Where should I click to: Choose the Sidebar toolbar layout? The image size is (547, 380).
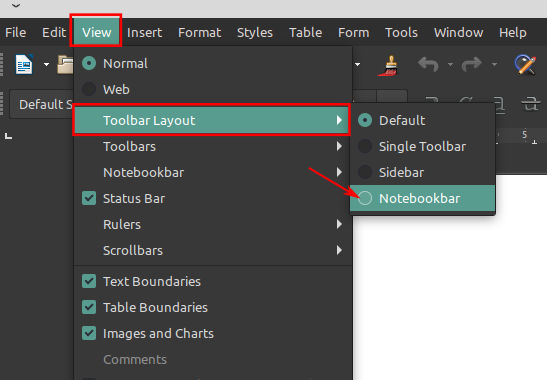[422, 172]
